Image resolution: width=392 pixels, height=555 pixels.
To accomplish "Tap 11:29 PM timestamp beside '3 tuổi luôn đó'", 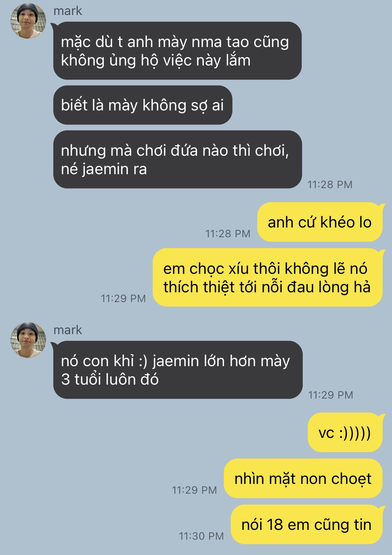I will tap(330, 395).
